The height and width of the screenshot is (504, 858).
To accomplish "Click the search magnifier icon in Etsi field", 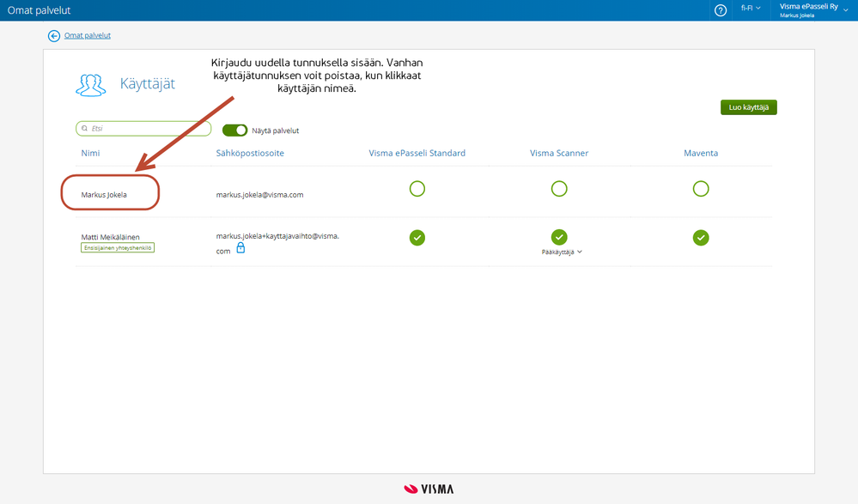I will click(85, 129).
